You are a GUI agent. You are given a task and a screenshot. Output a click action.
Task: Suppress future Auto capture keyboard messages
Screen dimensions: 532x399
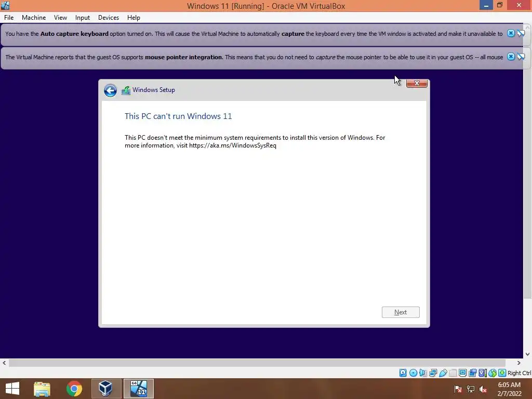[x=521, y=33]
